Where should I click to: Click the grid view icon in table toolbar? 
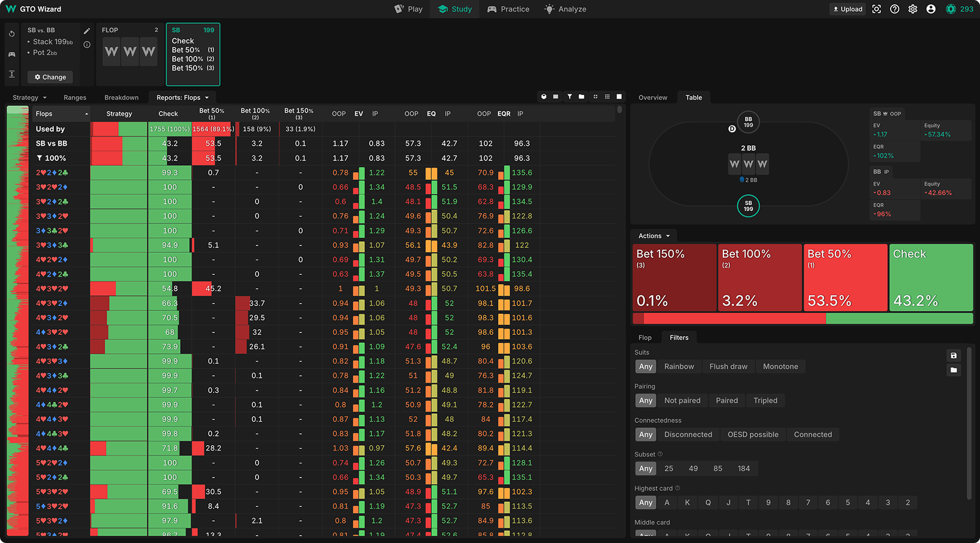tap(607, 97)
